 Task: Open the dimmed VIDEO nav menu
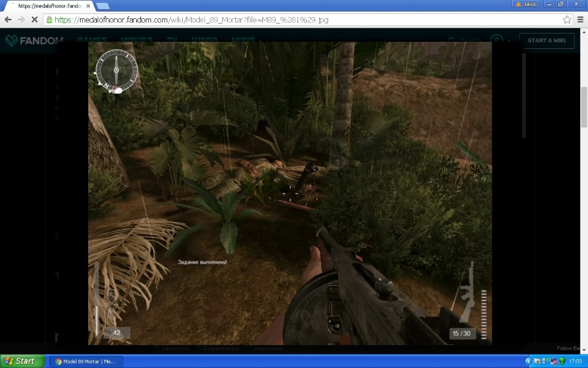205,40
